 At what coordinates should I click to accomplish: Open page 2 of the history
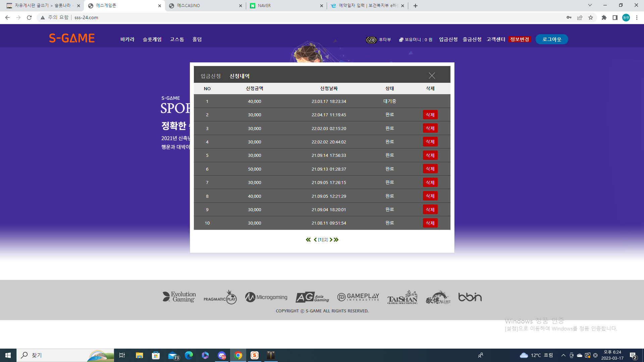(x=325, y=240)
